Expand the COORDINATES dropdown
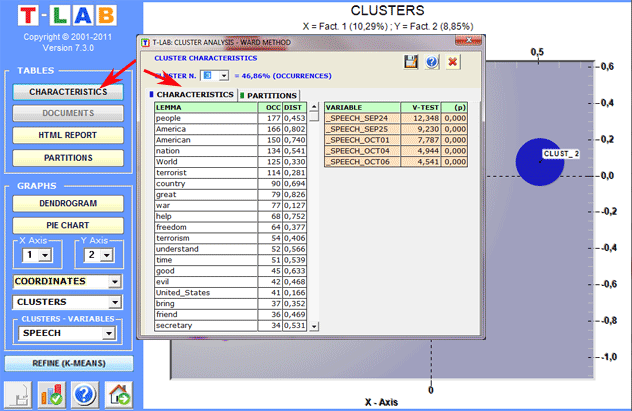The width and height of the screenshot is (632, 411). click(x=115, y=282)
